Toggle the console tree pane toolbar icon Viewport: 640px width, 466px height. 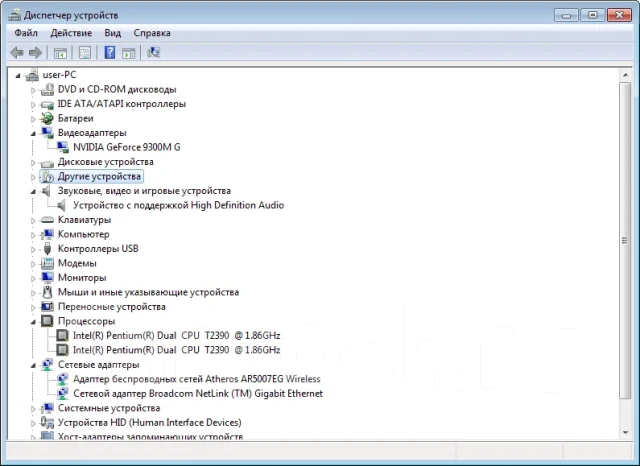[60, 53]
